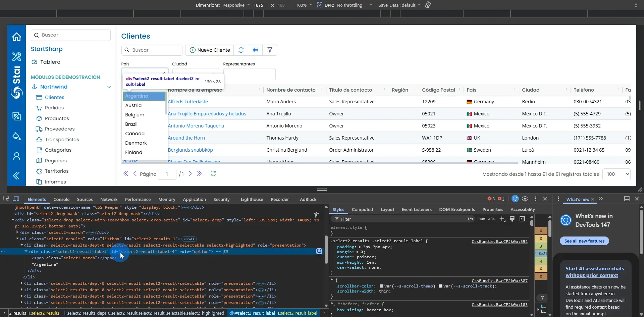The image size is (644, 317).
Task: Open the Tablero dashboard entry
Action: click(x=50, y=62)
